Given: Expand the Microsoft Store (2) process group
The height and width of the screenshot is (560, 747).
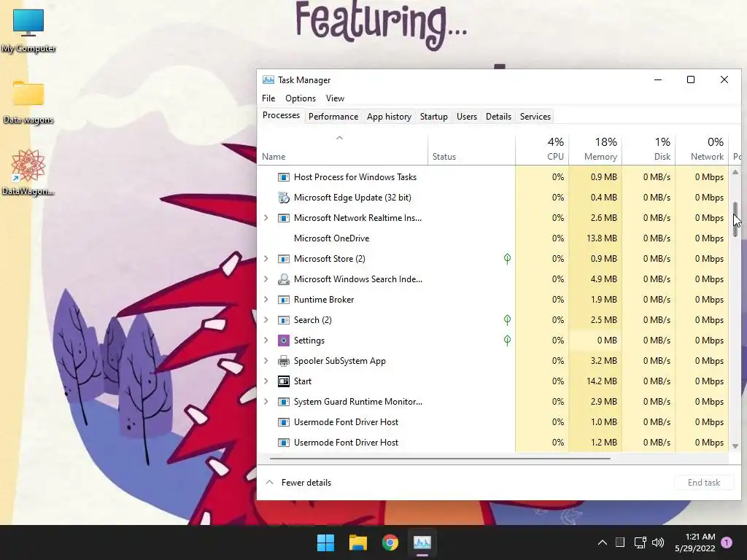Looking at the screenshot, I should click(266, 259).
